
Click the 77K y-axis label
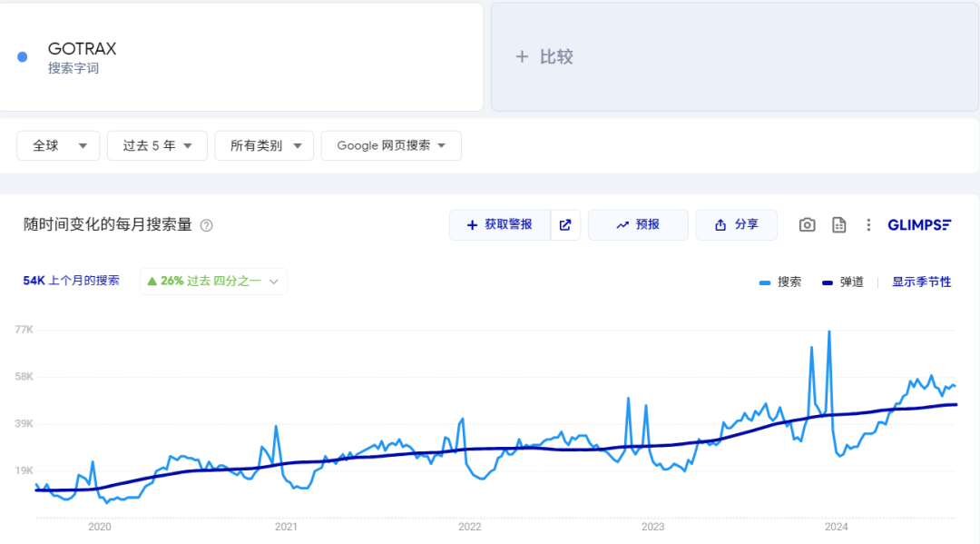(24, 330)
